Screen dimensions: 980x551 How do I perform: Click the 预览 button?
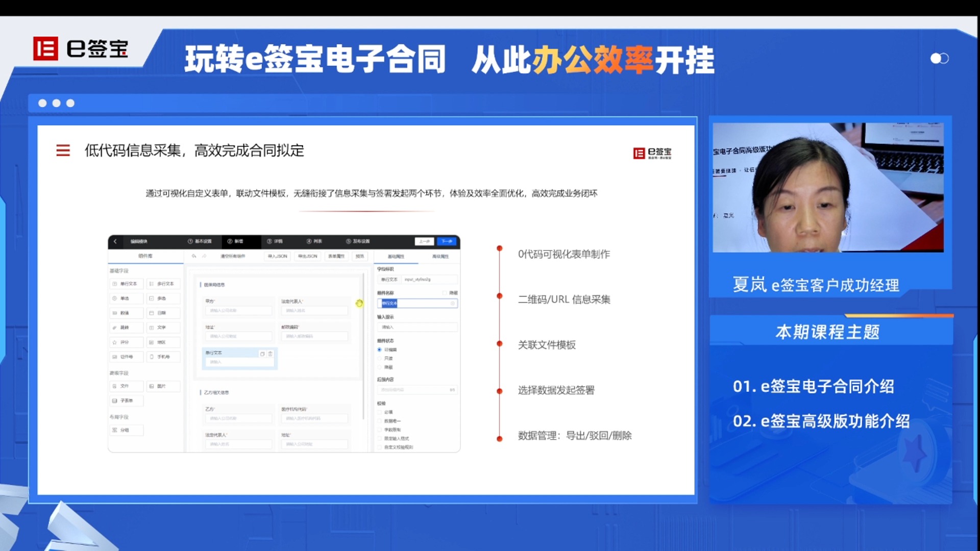(360, 256)
